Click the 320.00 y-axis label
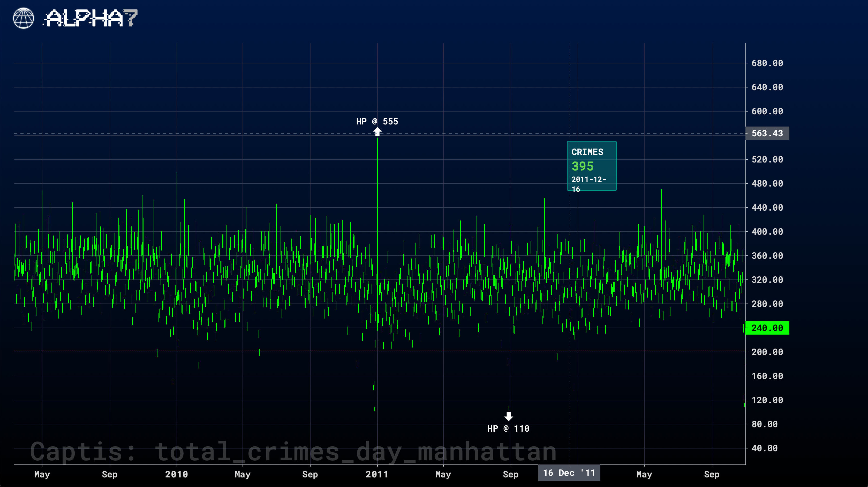Viewport: 868px width, 487px height. pyautogui.click(x=767, y=279)
